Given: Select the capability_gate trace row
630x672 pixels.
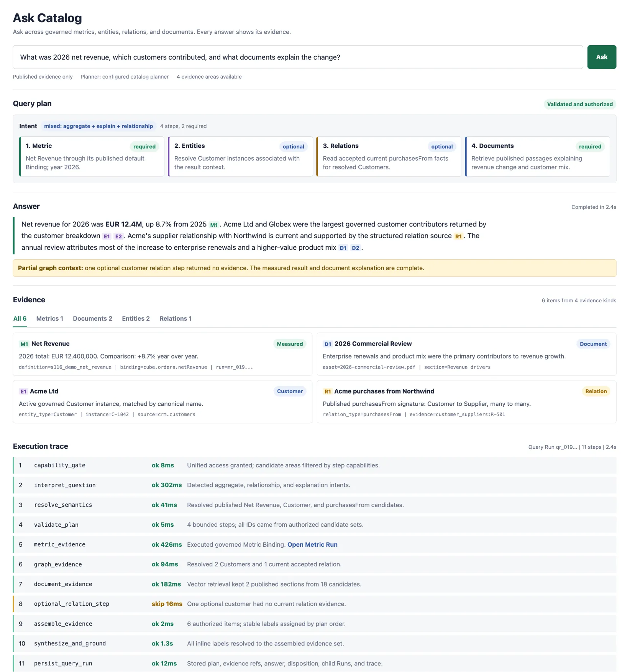Looking at the screenshot, I should pyautogui.click(x=315, y=465).
